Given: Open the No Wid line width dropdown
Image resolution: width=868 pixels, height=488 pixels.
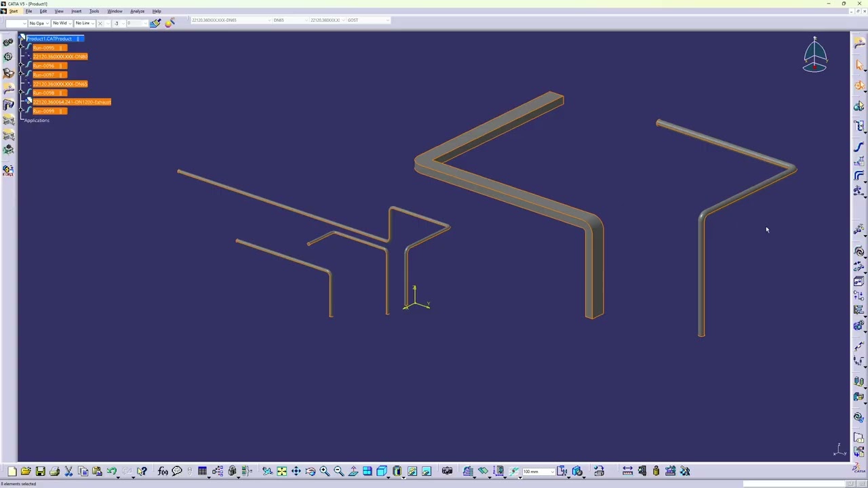Looking at the screenshot, I should [x=61, y=23].
